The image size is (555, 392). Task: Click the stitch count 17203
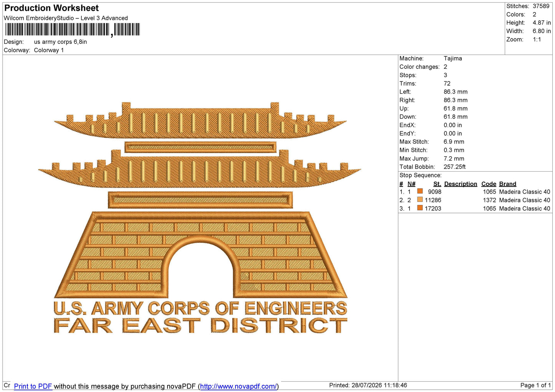click(x=433, y=208)
